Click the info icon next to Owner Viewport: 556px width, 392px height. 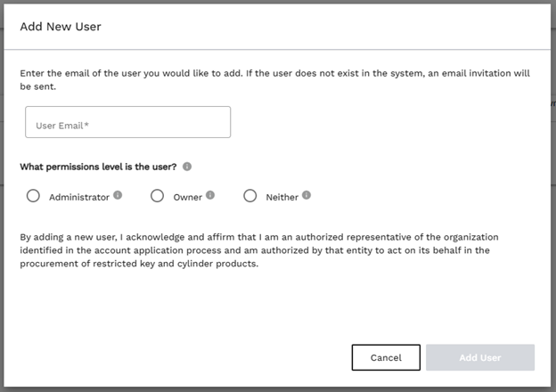click(210, 195)
